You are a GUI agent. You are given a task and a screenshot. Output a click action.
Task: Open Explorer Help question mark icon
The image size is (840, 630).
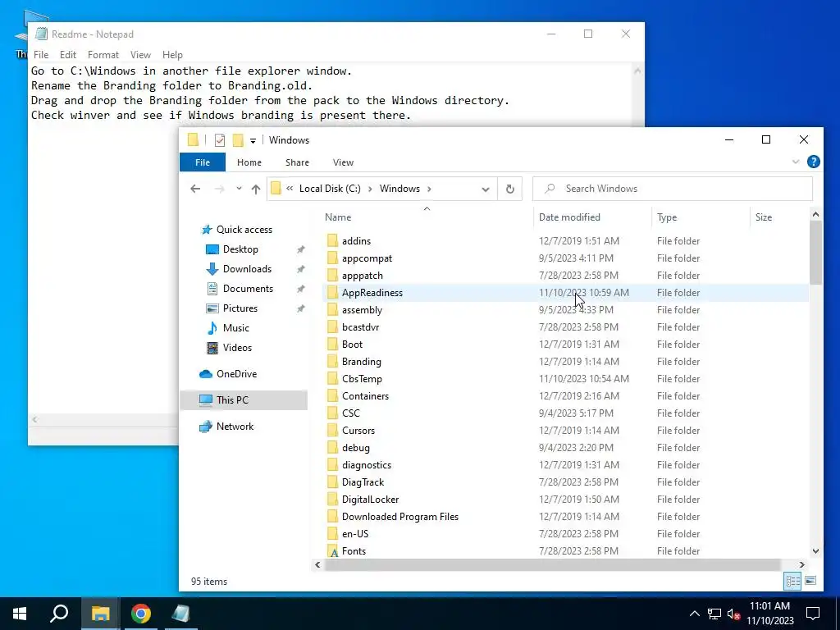click(813, 162)
